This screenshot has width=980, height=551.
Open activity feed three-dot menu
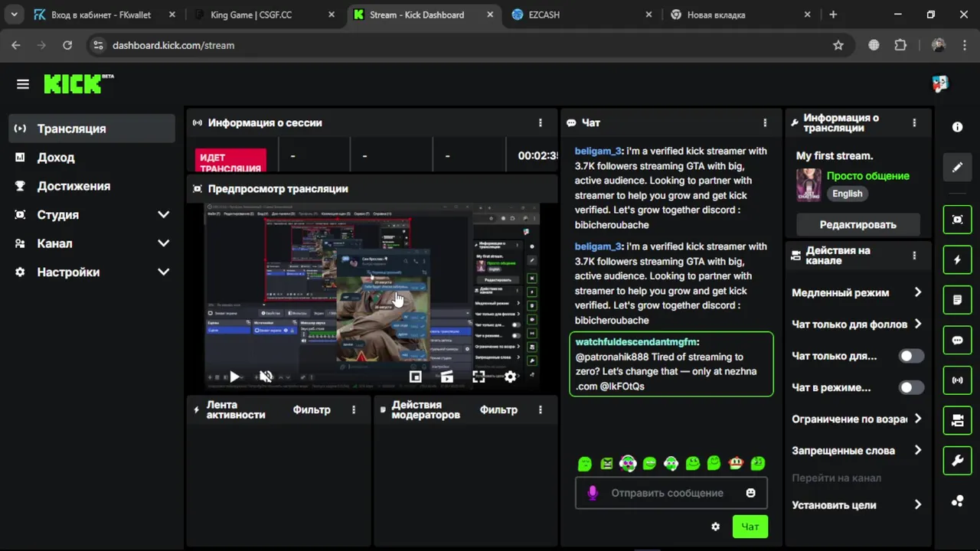(x=354, y=410)
